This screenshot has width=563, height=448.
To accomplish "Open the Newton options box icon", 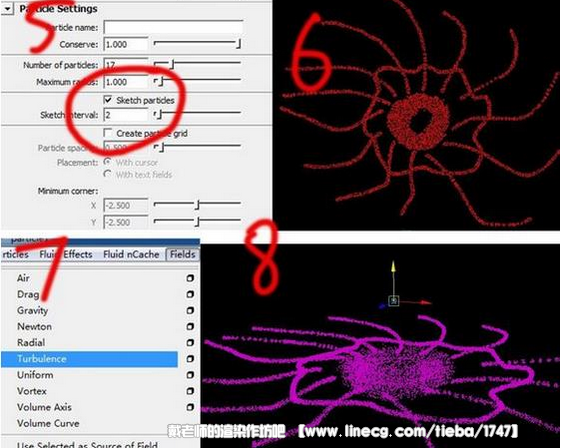I will click(x=190, y=326).
